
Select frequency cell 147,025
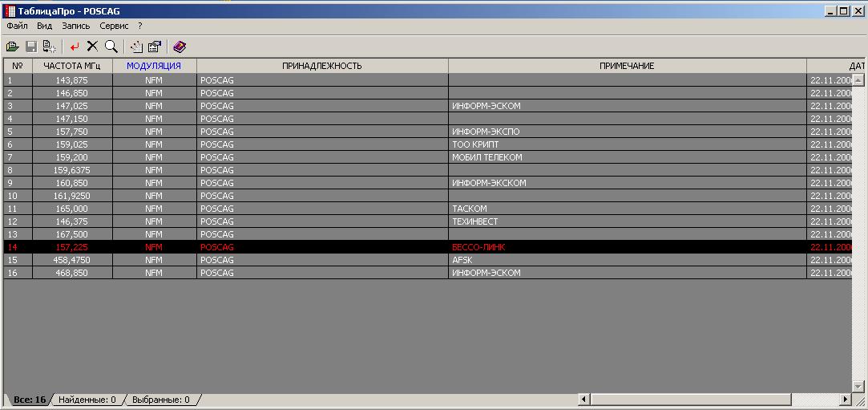click(72, 106)
